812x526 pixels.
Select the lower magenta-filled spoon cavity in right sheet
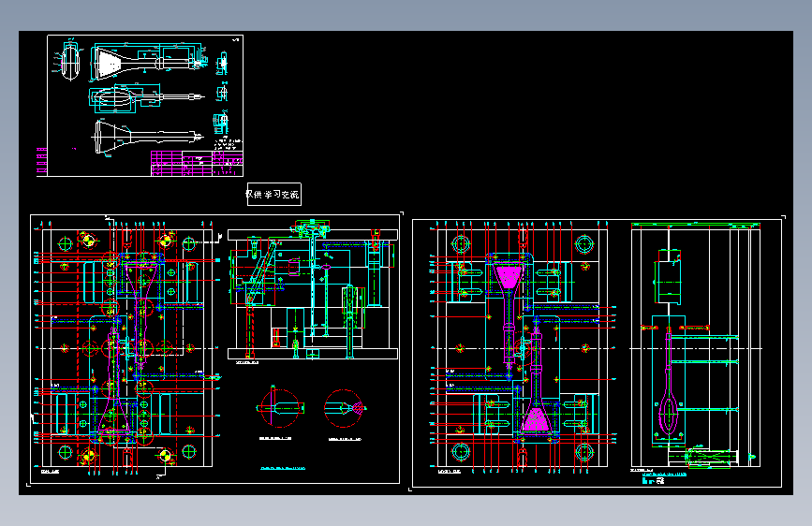pos(536,418)
